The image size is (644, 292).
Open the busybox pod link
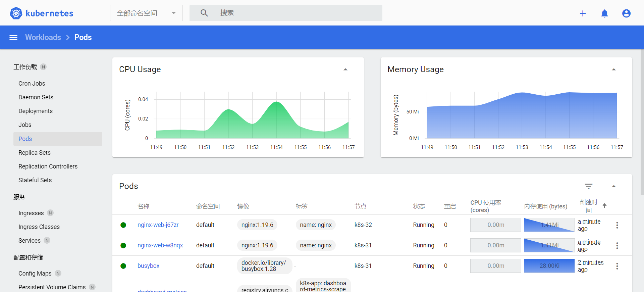point(148,266)
